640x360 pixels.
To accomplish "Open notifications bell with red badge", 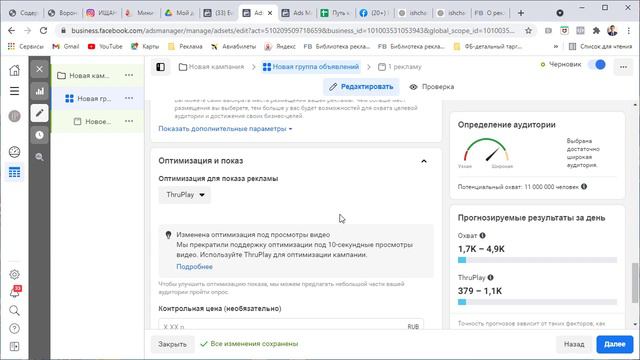I will pyautogui.click(x=15, y=292).
